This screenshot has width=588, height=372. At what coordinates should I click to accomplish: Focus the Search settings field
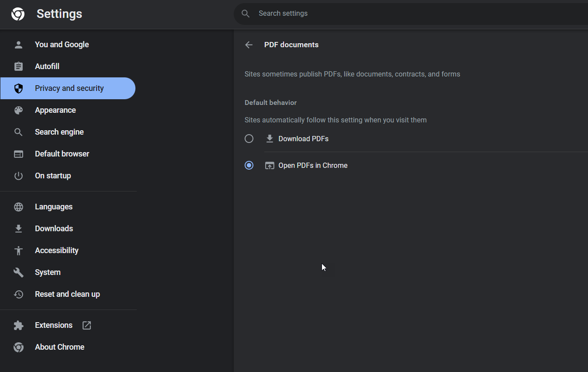pos(411,14)
